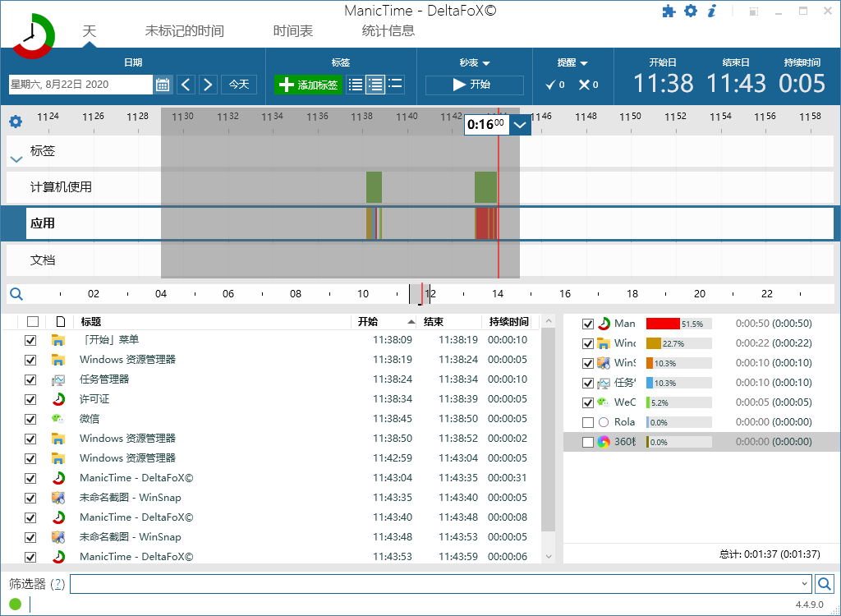The image size is (841, 616).
Task: Open the calendar date picker icon
Action: 162,84
